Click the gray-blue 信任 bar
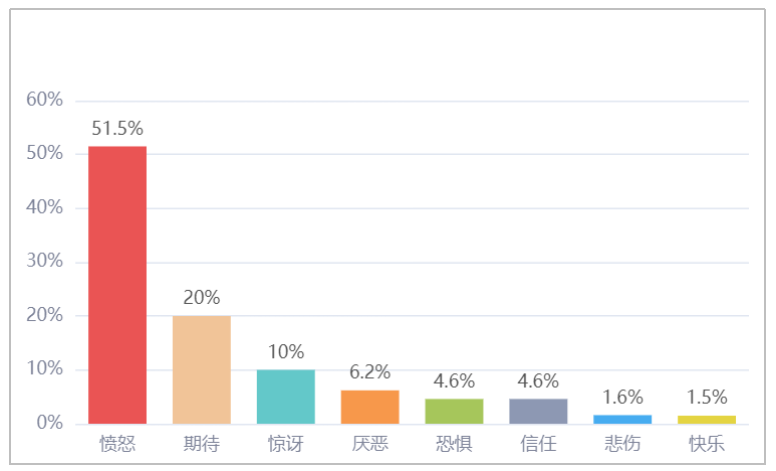Viewport: 776px width, 471px height. [538, 412]
